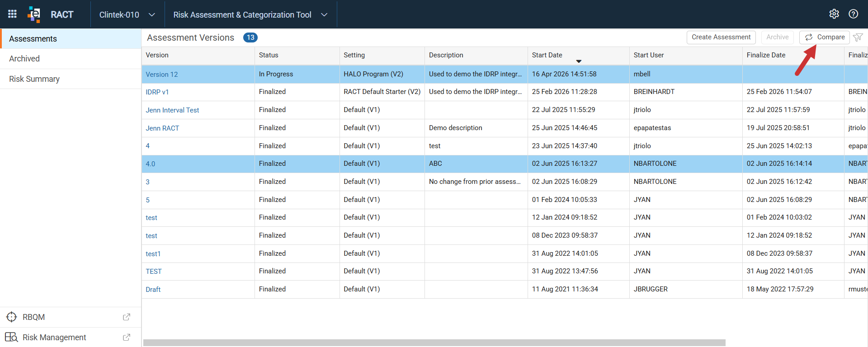
Task: Open the settings gear icon
Action: point(834,14)
